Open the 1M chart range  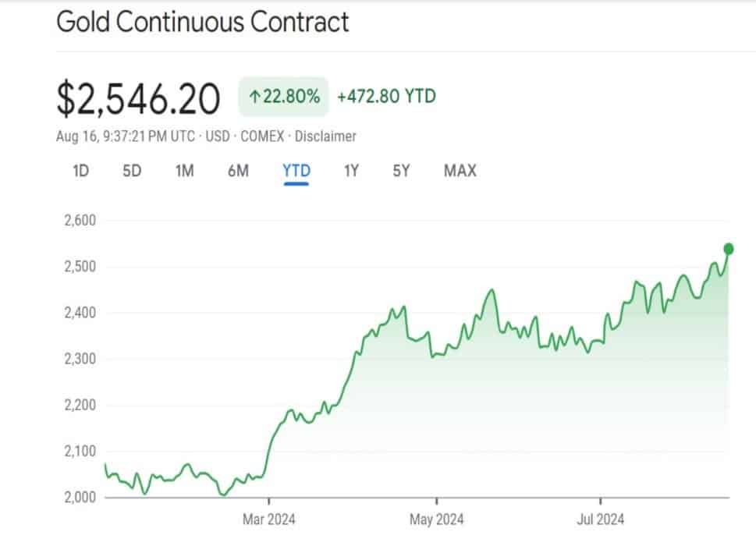click(x=184, y=170)
